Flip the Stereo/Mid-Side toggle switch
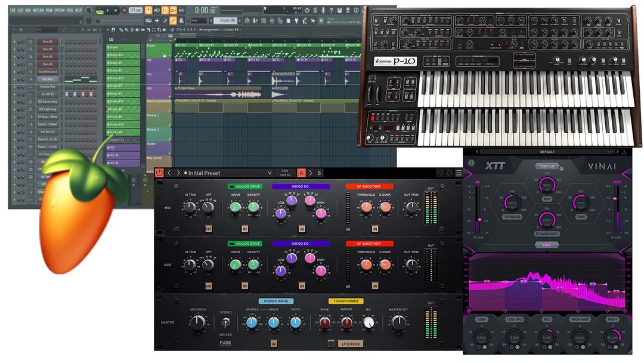This screenshot has height=363, width=644. click(226, 322)
